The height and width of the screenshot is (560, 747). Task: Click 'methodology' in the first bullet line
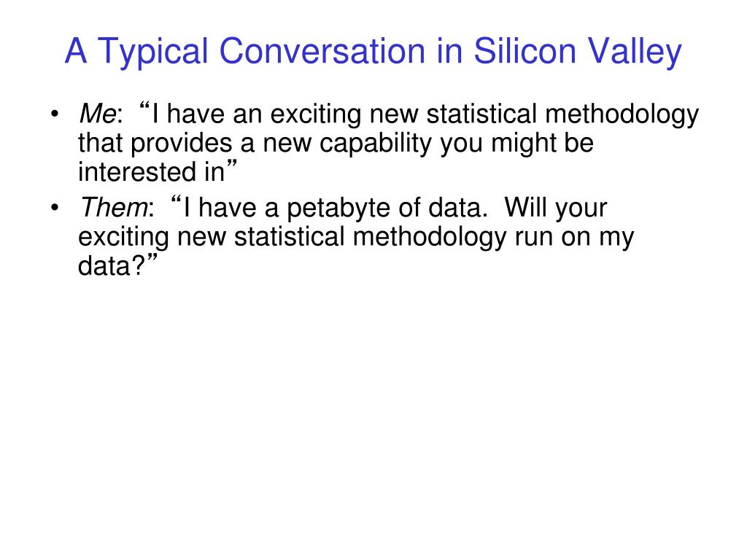click(x=622, y=114)
